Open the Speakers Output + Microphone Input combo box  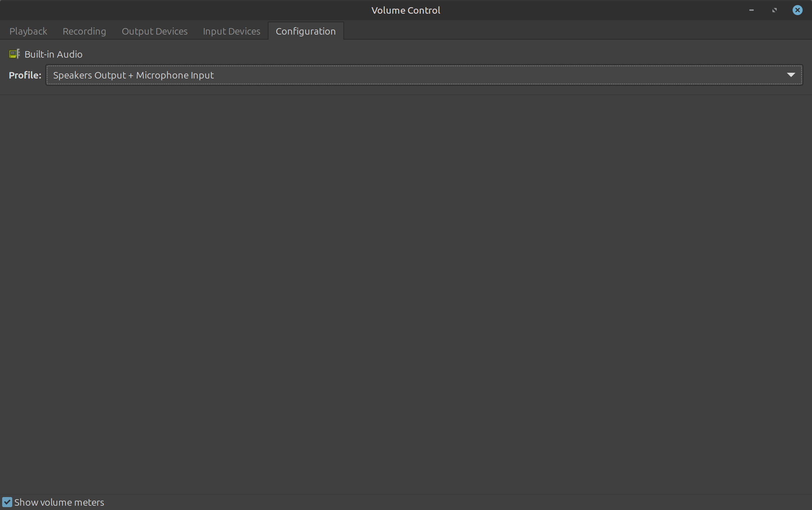pyautogui.click(x=396, y=75)
